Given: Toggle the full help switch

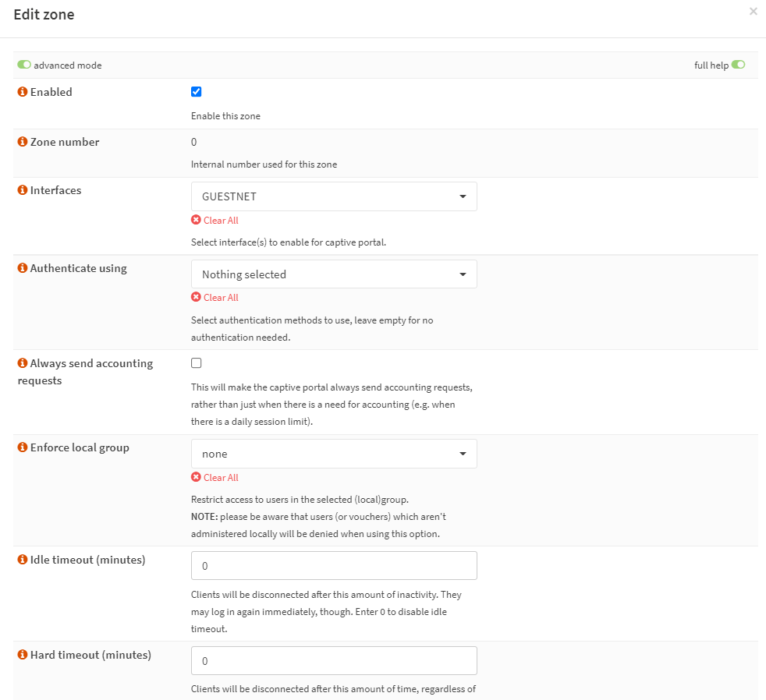Looking at the screenshot, I should tap(738, 65).
